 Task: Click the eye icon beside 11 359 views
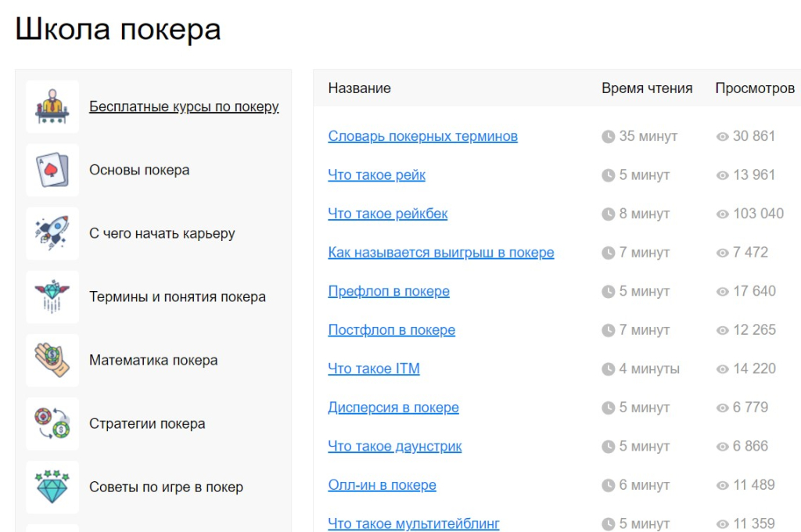(x=722, y=524)
